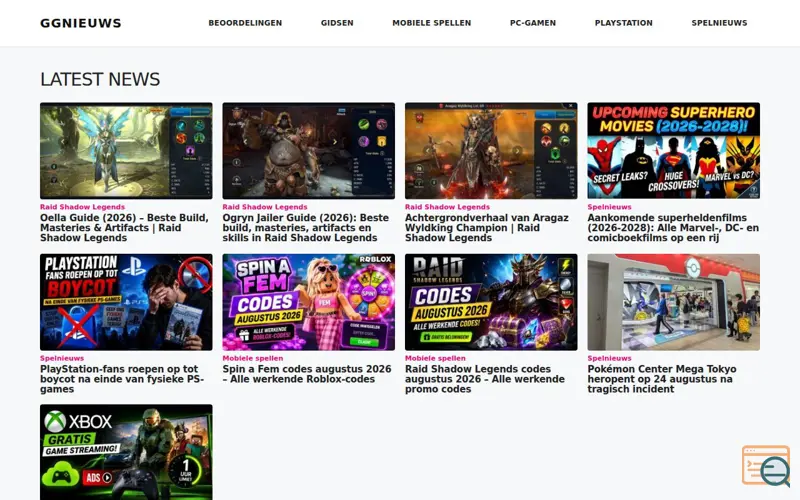Go to Spelnieuws in the top navigation
This screenshot has width=800, height=500.
(x=719, y=23)
